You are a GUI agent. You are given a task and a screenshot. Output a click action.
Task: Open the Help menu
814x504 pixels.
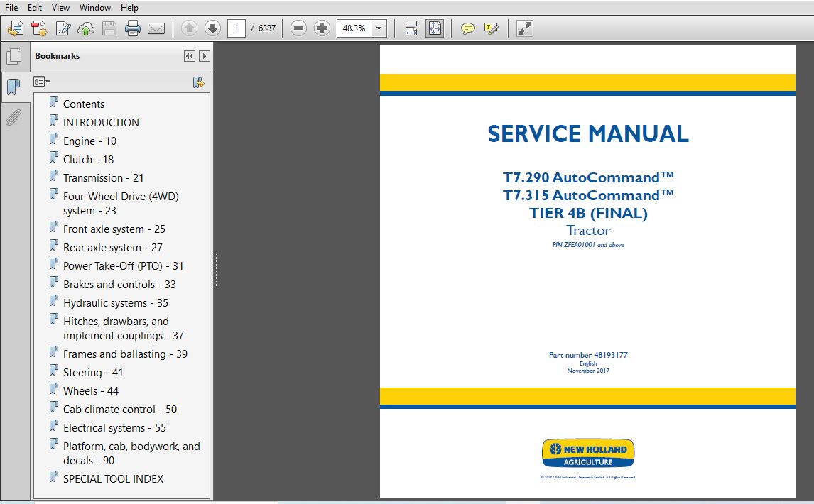click(129, 7)
